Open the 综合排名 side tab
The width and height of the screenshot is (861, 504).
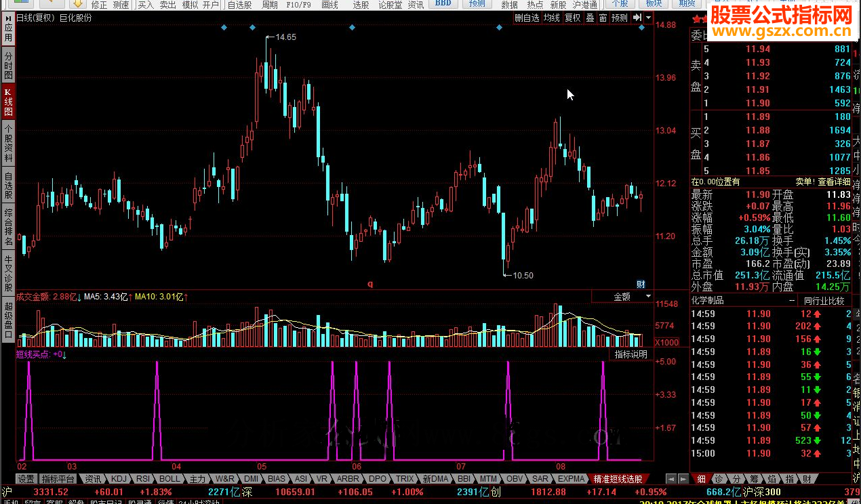pyautogui.click(x=8, y=226)
